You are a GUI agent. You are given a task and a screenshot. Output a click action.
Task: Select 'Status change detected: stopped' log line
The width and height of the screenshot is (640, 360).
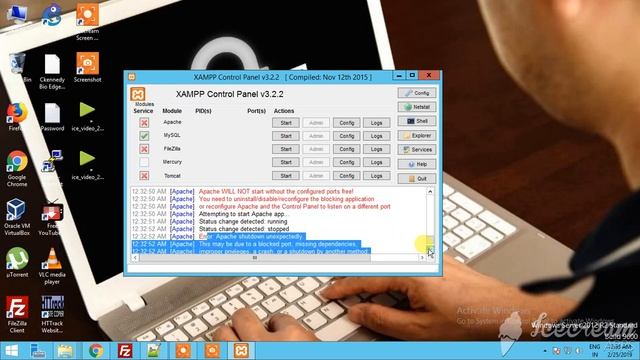pyautogui.click(x=244, y=229)
